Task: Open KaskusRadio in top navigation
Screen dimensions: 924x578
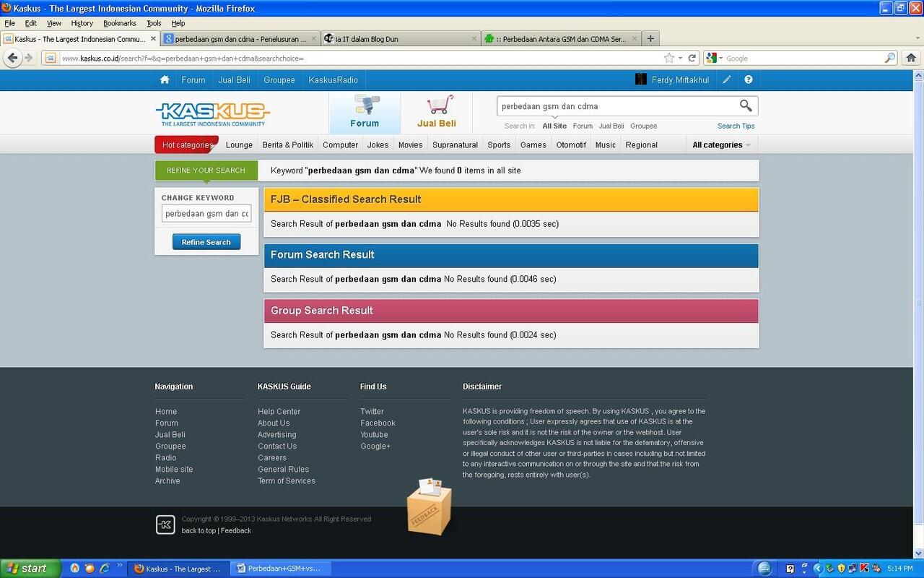Action: coord(334,80)
